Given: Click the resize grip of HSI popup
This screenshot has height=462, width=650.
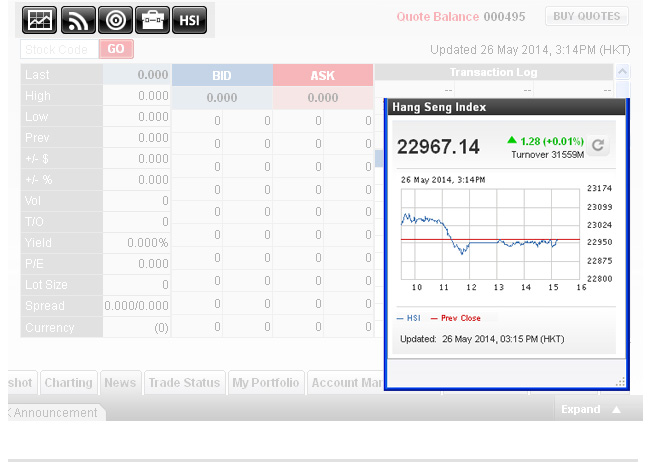Looking at the screenshot, I should point(620,382).
